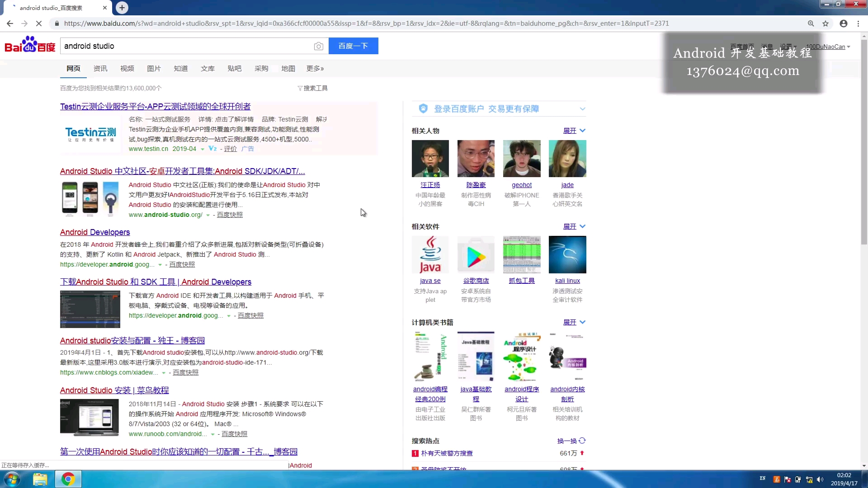This screenshot has width=868, height=488.
Task: Click the magnifier icon in the address bar
Action: click(811, 23)
